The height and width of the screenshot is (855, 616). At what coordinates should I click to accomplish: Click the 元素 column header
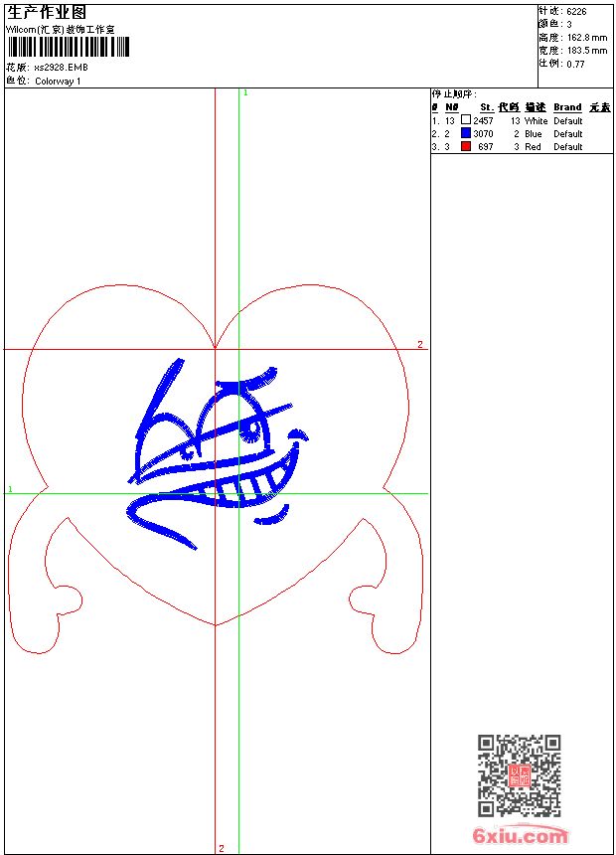pos(600,107)
